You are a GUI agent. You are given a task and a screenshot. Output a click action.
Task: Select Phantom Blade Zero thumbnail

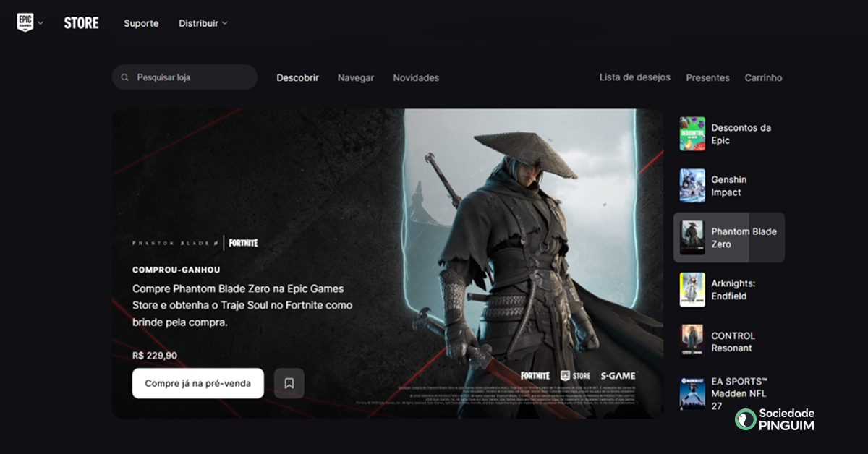coord(692,237)
